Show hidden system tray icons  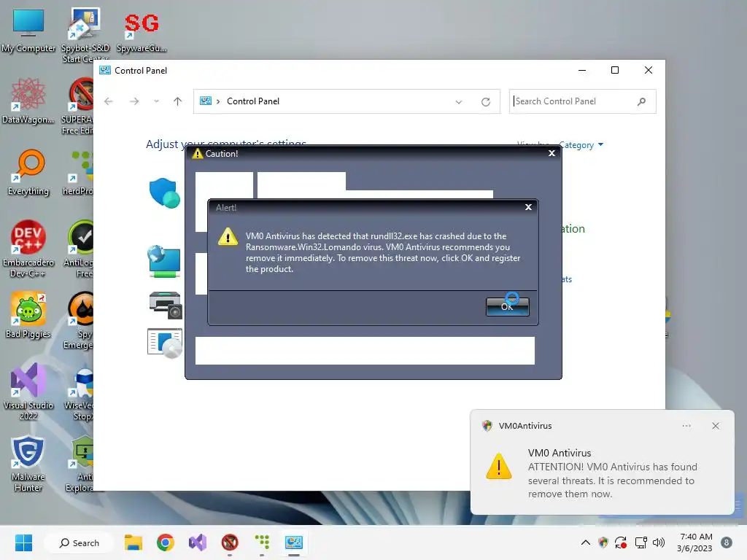[586, 542]
